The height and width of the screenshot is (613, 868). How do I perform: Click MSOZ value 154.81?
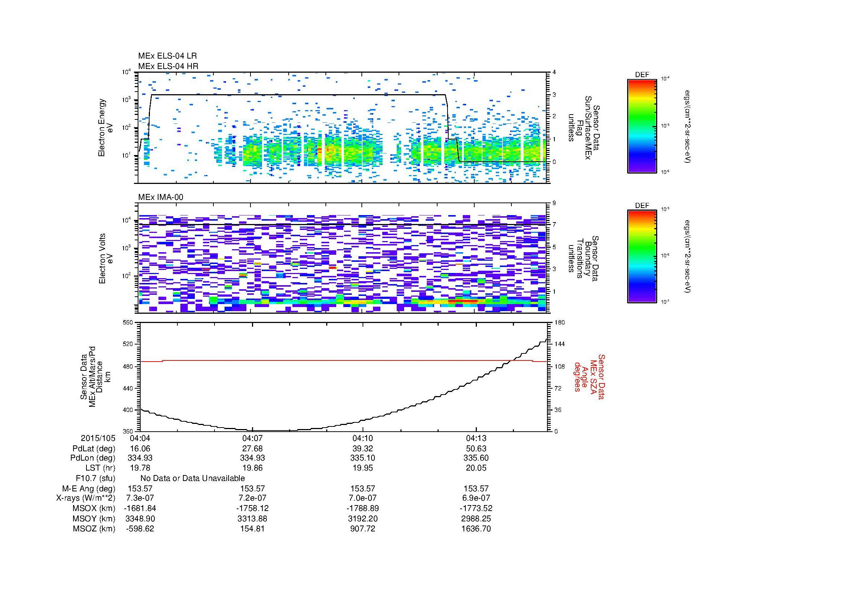coord(252,529)
